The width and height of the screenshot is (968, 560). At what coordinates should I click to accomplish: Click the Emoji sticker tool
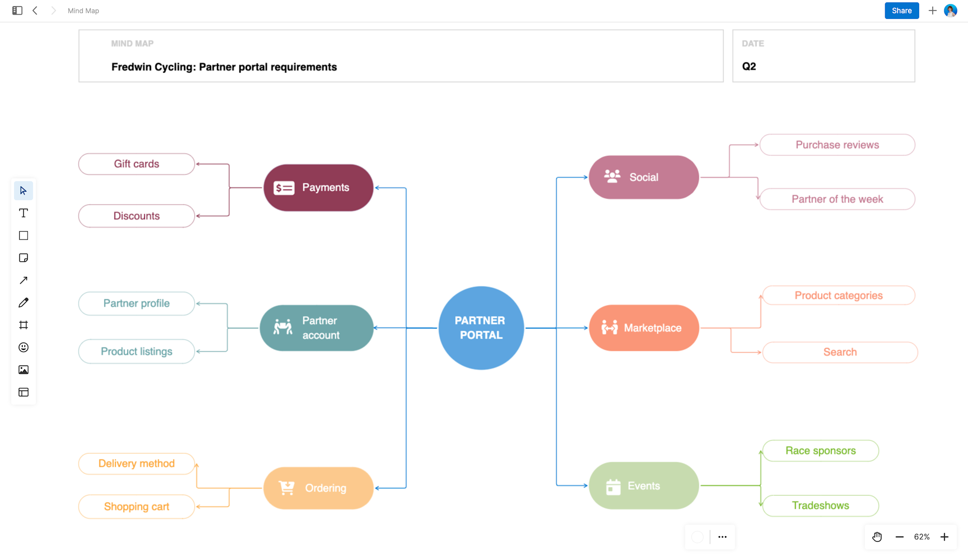pyautogui.click(x=23, y=347)
